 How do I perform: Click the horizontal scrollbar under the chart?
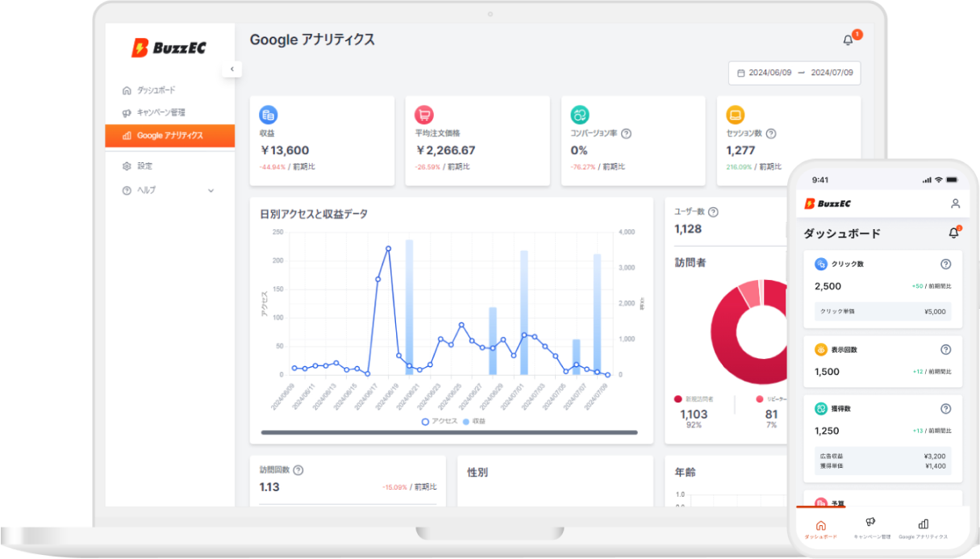444,433
